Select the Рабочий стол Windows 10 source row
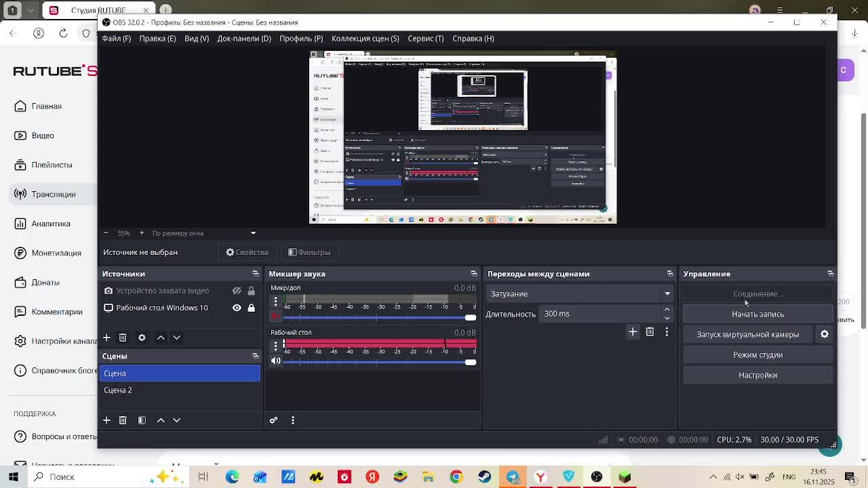Viewport: 868px width, 488px height. click(x=180, y=308)
